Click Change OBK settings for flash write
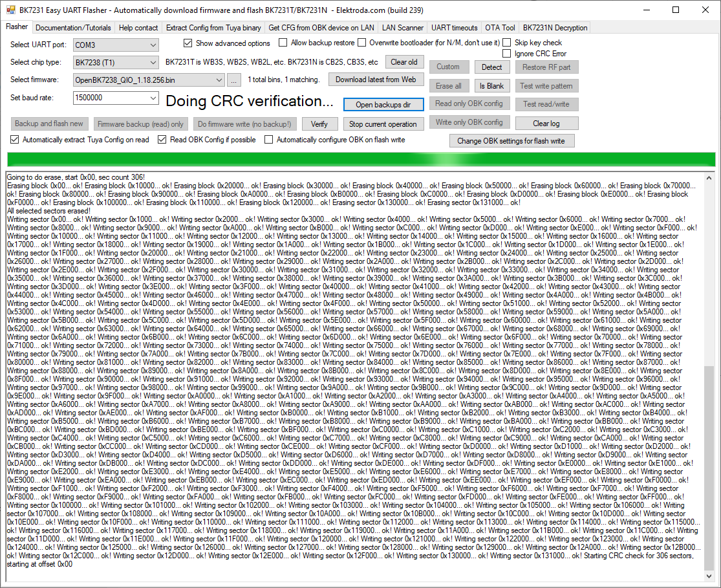 click(x=511, y=141)
